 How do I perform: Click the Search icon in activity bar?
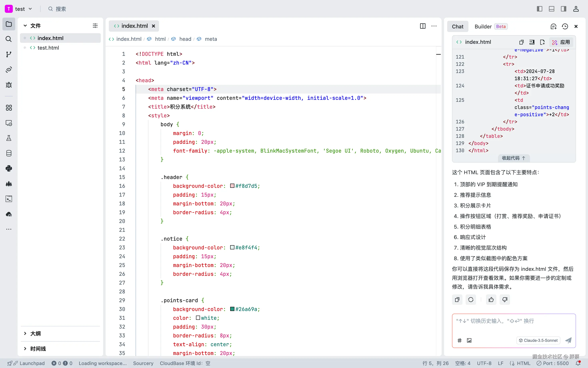point(9,39)
